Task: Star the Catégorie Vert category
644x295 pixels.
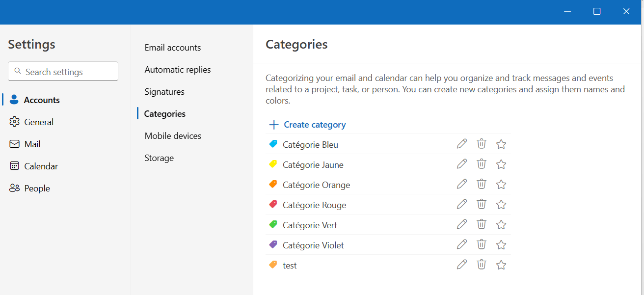Action: coord(501,225)
